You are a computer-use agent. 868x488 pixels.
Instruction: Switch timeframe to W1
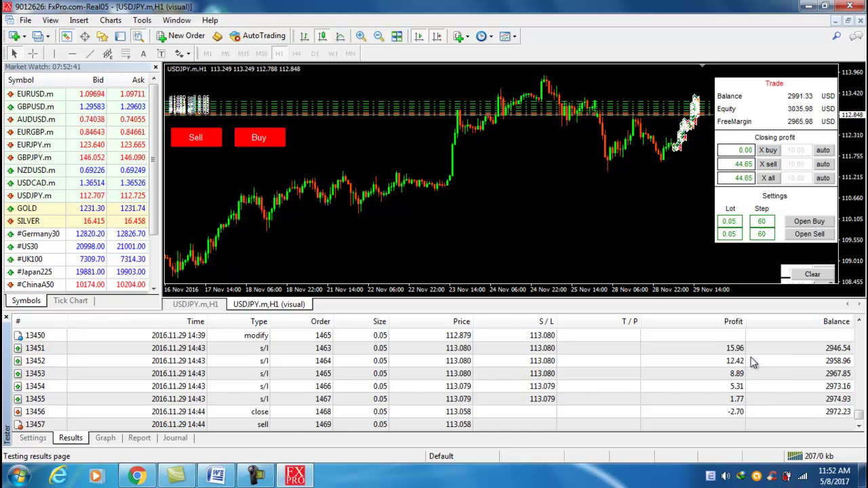[332, 54]
